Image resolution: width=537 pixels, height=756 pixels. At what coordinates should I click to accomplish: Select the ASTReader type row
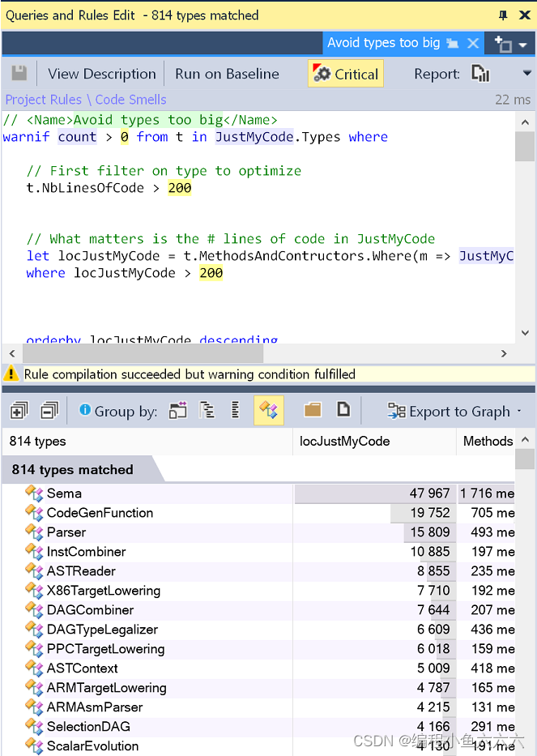tap(258, 571)
